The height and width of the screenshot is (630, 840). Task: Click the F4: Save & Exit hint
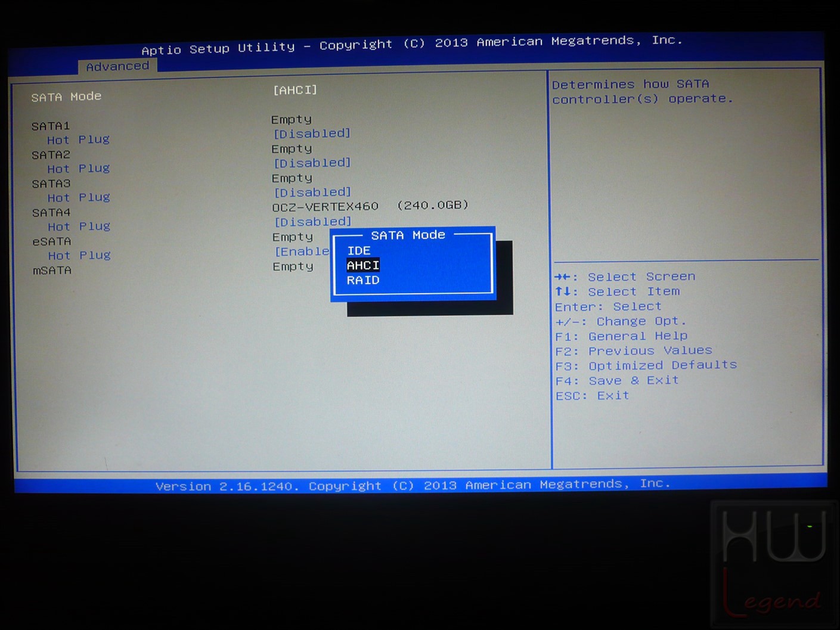pos(617,380)
